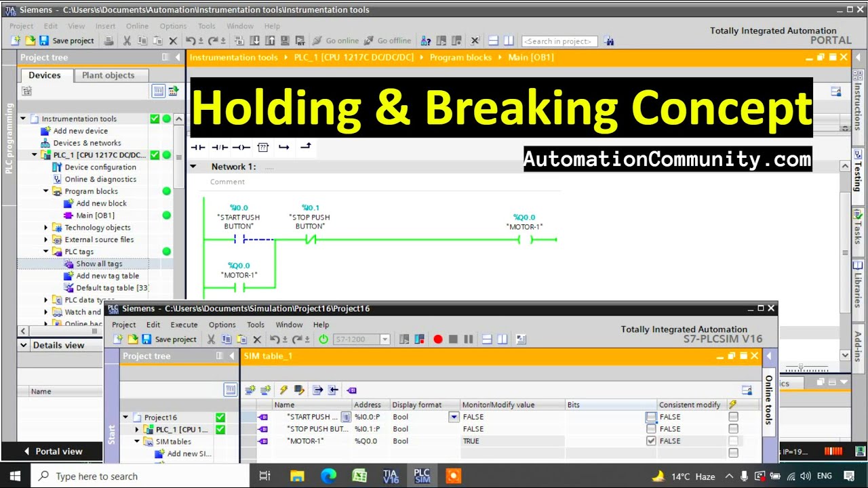
Task: Collapse the Network 1 section
Action: [193, 167]
